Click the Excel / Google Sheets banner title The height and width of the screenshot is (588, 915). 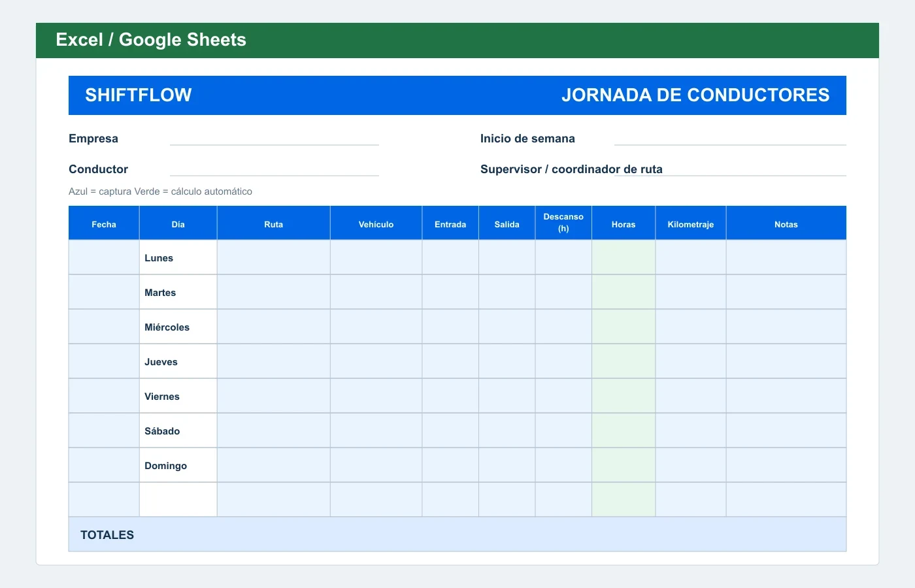[x=151, y=40]
